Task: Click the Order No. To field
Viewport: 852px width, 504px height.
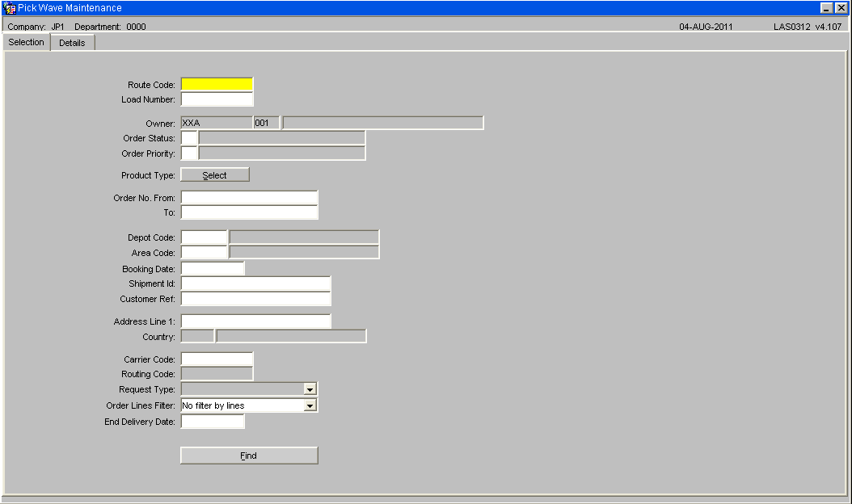Action: coord(250,212)
